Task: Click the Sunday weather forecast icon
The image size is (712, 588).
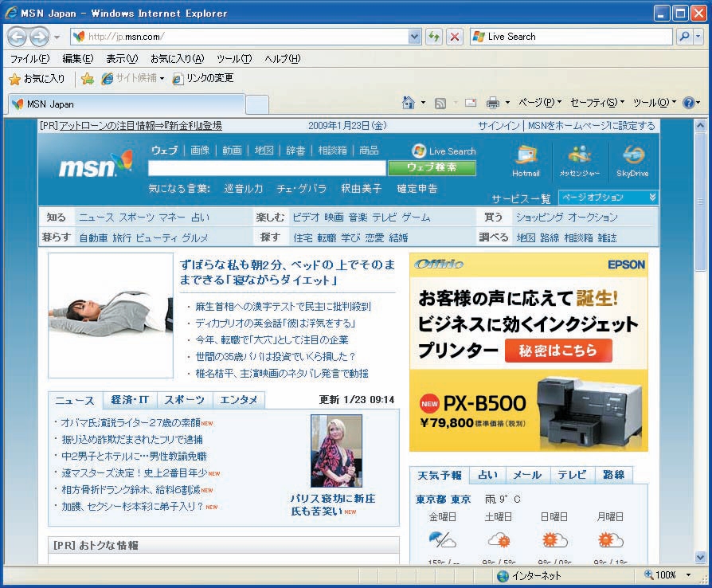Action: tap(554, 540)
